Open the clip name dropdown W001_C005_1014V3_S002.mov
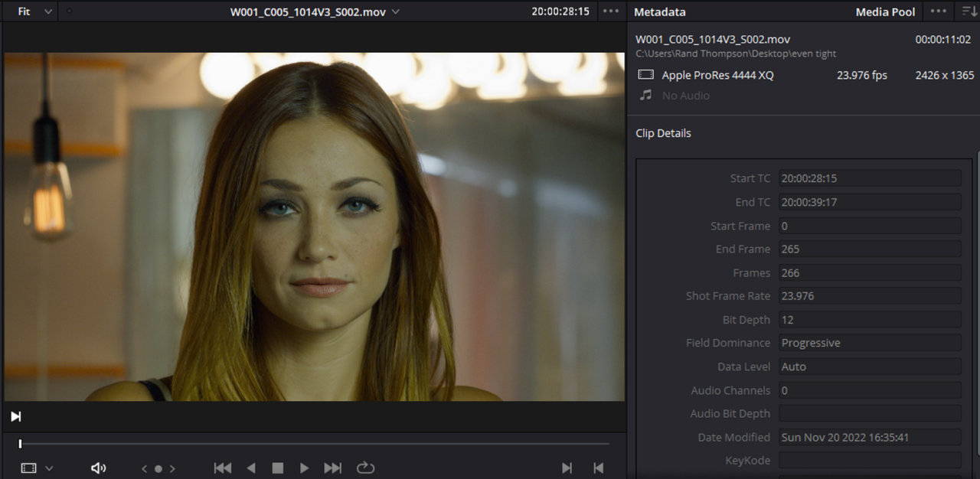This screenshot has width=980, height=479. [315, 11]
